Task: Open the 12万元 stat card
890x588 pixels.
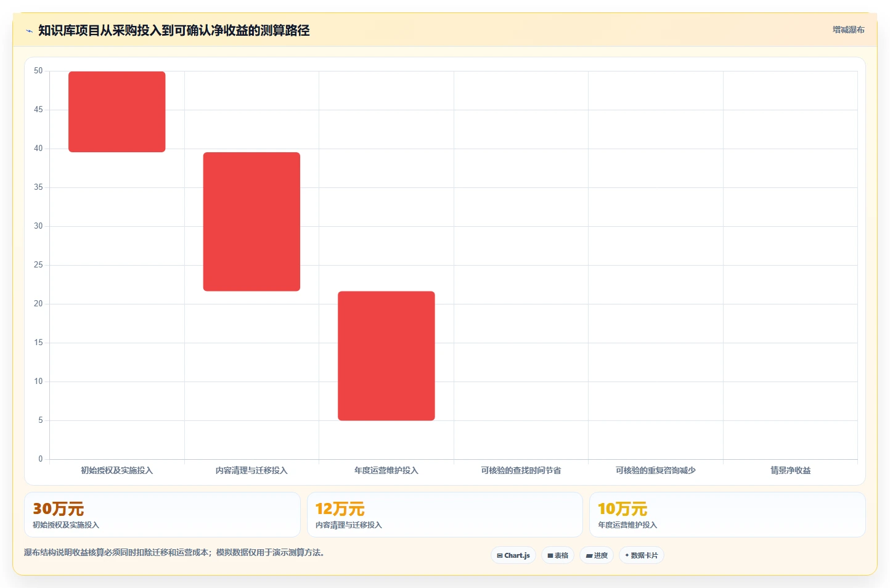Action: (x=445, y=515)
